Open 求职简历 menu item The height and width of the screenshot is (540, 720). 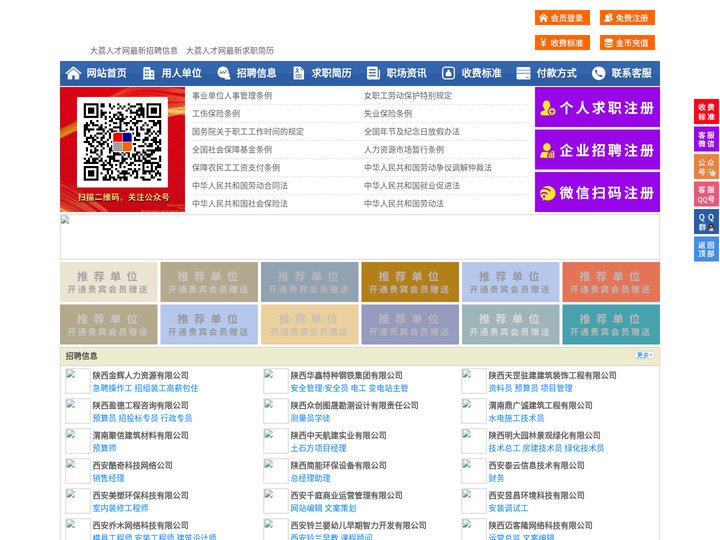332,73
